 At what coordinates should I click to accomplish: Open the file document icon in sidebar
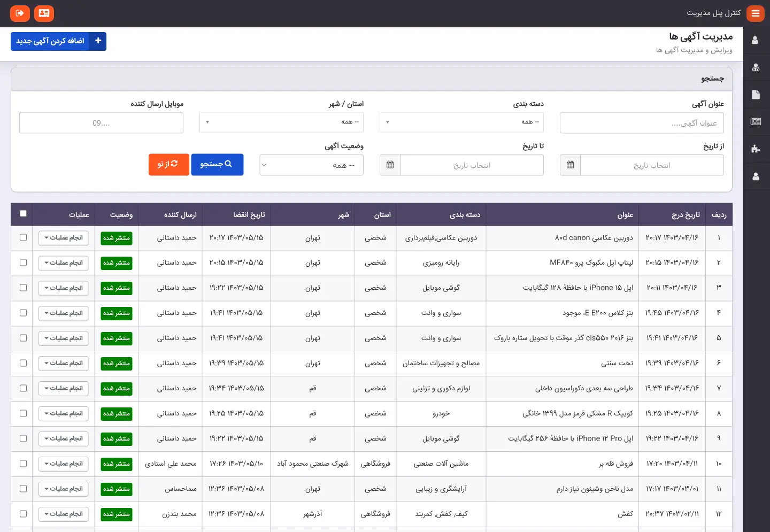point(756,95)
